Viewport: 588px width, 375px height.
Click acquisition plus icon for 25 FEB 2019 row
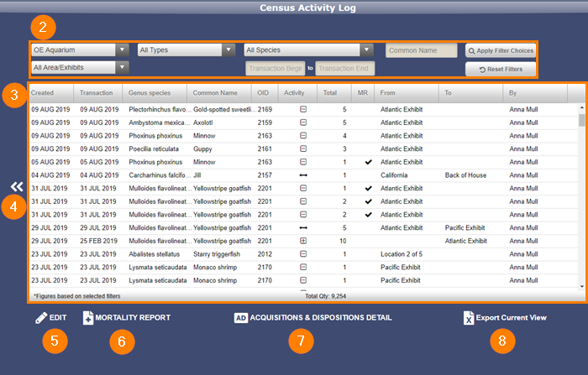tap(303, 241)
